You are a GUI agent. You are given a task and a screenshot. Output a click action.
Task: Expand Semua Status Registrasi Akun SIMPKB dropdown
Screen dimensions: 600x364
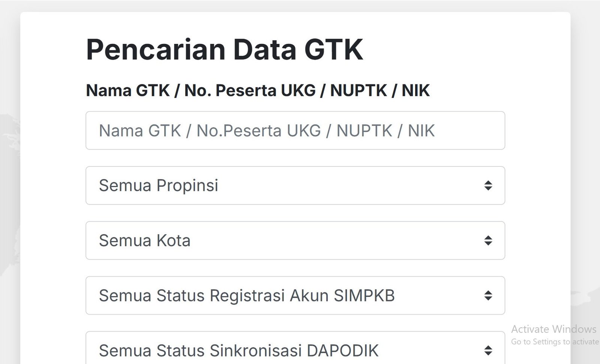point(295,296)
